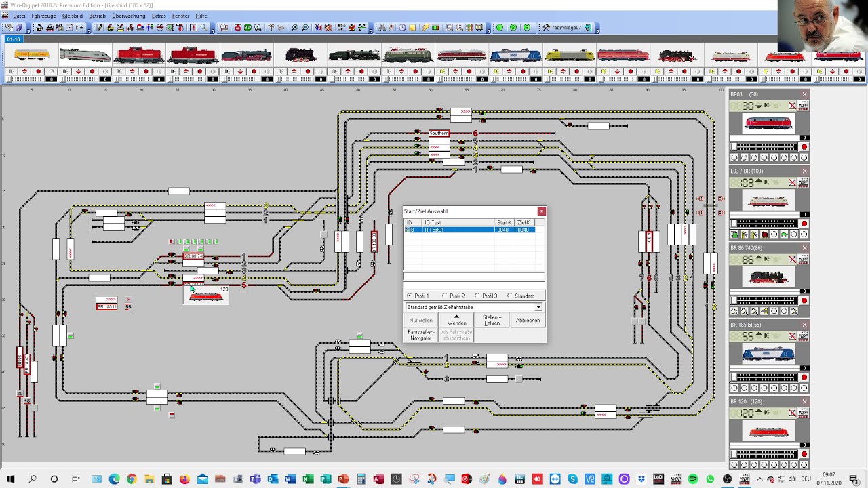Select the Profil 2 radio button
This screenshot has height=488, width=868.
pyautogui.click(x=445, y=296)
